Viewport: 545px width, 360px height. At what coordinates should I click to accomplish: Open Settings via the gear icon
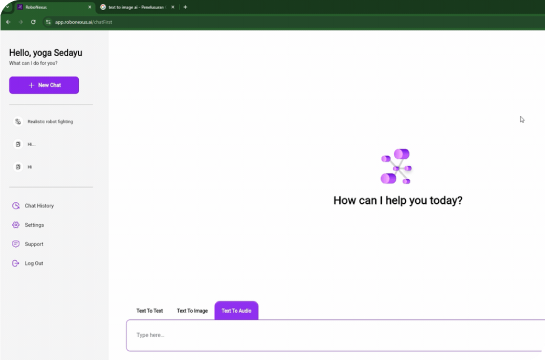[x=16, y=225]
